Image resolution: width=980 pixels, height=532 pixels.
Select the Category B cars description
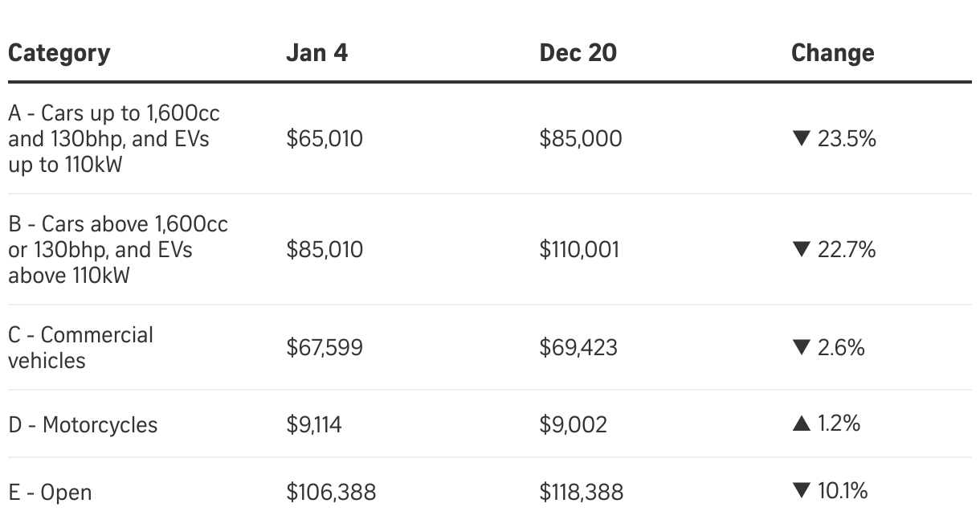click(117, 250)
